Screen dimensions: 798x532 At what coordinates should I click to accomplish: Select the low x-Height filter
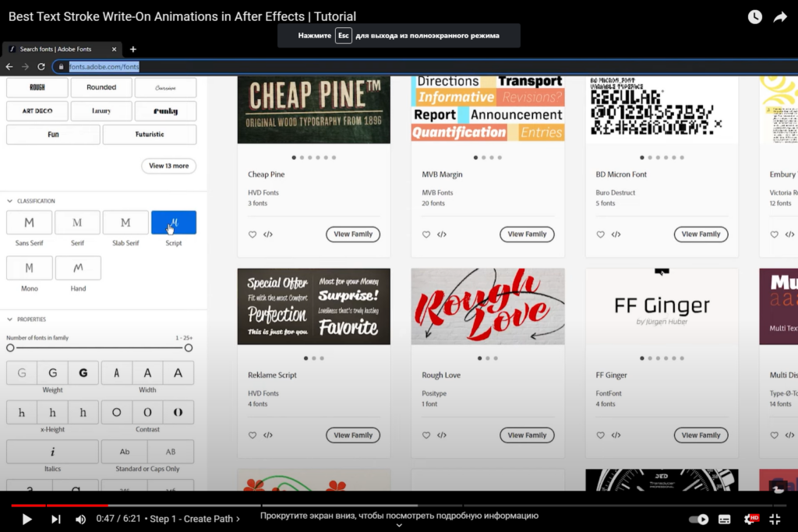(x=22, y=413)
